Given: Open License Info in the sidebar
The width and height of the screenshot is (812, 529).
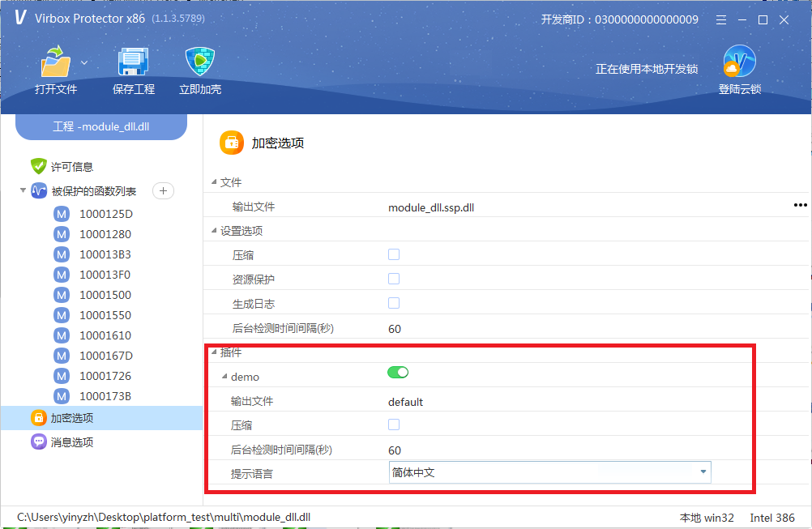Looking at the screenshot, I should pyautogui.click(x=72, y=167).
